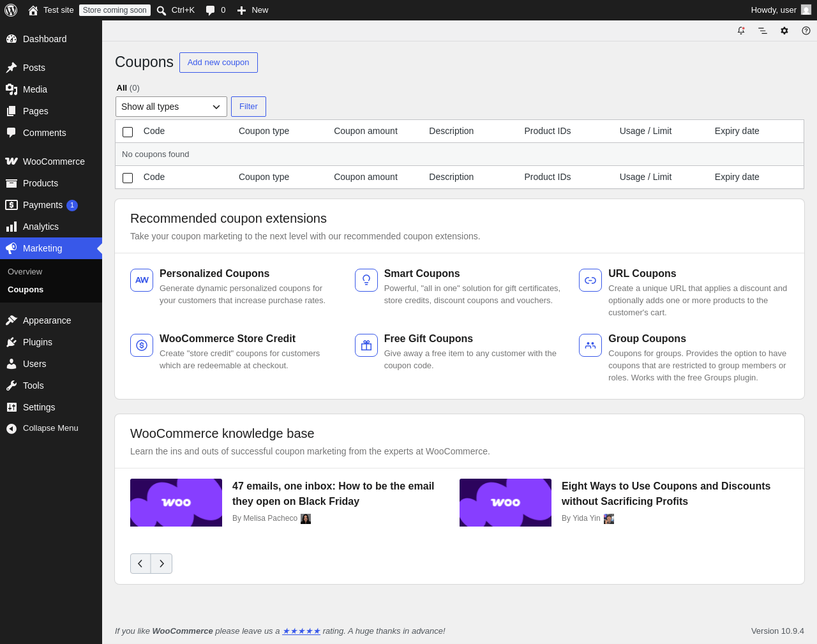The width and height of the screenshot is (817, 644).
Task: Open the Personalized Coupons extension title
Action: click(x=214, y=274)
